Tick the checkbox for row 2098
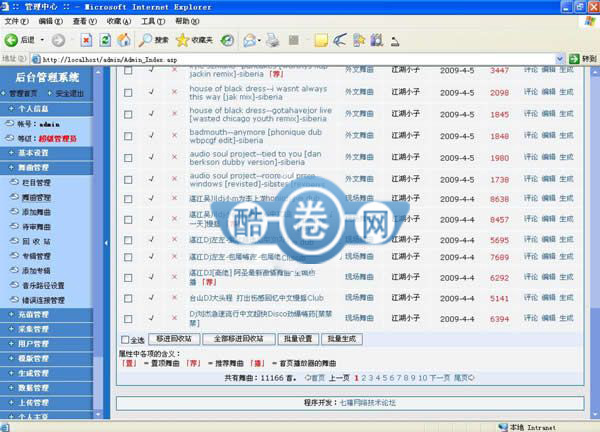Image resolution: width=600 pixels, height=432 pixels. [128, 93]
